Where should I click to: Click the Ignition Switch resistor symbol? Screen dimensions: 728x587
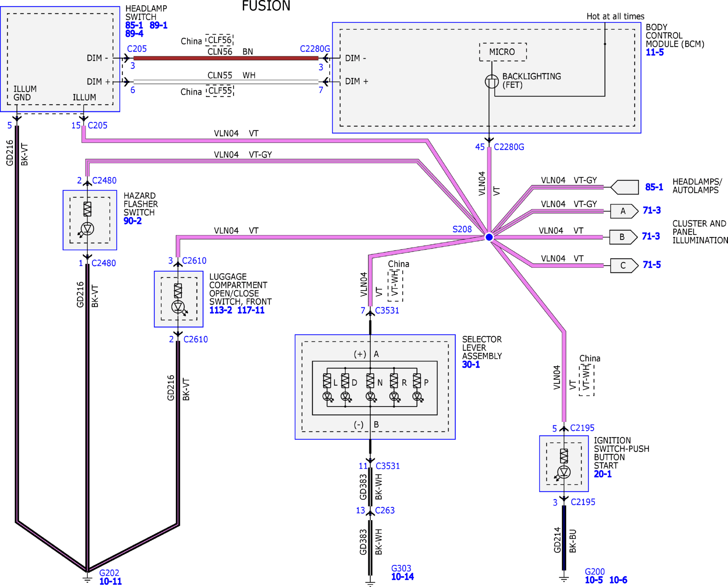[564, 456]
